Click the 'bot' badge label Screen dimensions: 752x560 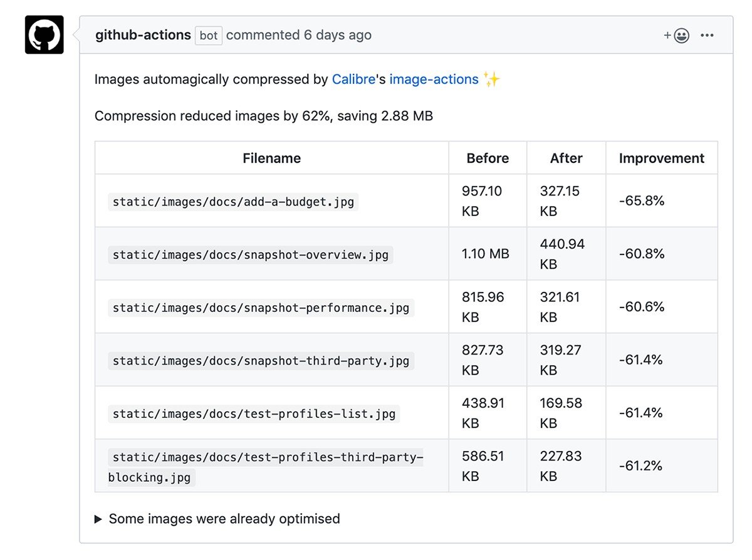(209, 36)
